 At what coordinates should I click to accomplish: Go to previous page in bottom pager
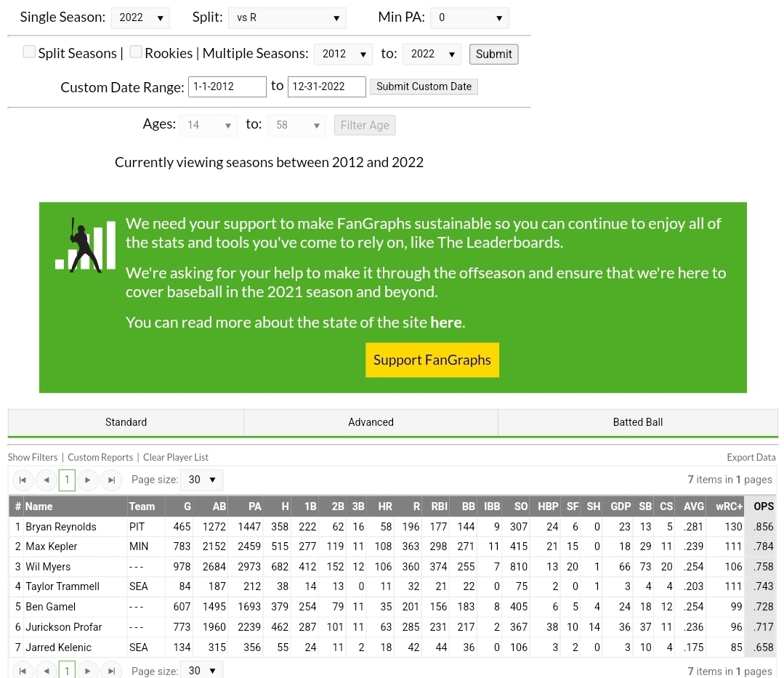click(x=47, y=671)
